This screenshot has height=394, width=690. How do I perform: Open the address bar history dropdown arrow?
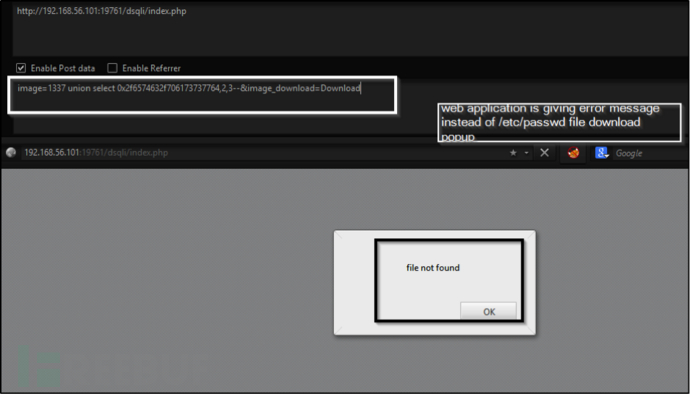coord(526,153)
